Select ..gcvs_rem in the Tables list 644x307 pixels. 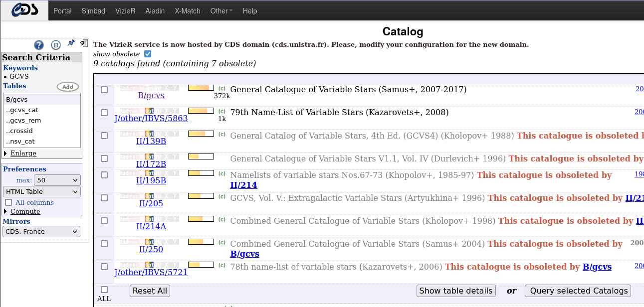23,120
